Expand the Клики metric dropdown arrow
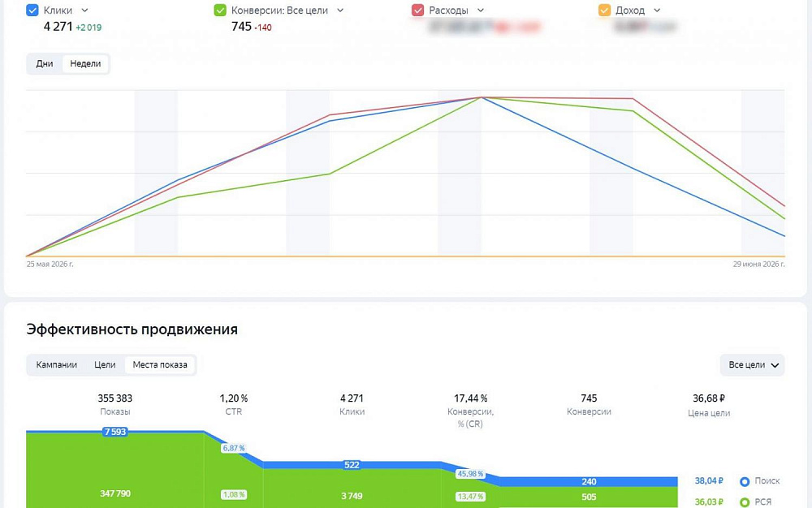The width and height of the screenshot is (812, 508). 85,11
